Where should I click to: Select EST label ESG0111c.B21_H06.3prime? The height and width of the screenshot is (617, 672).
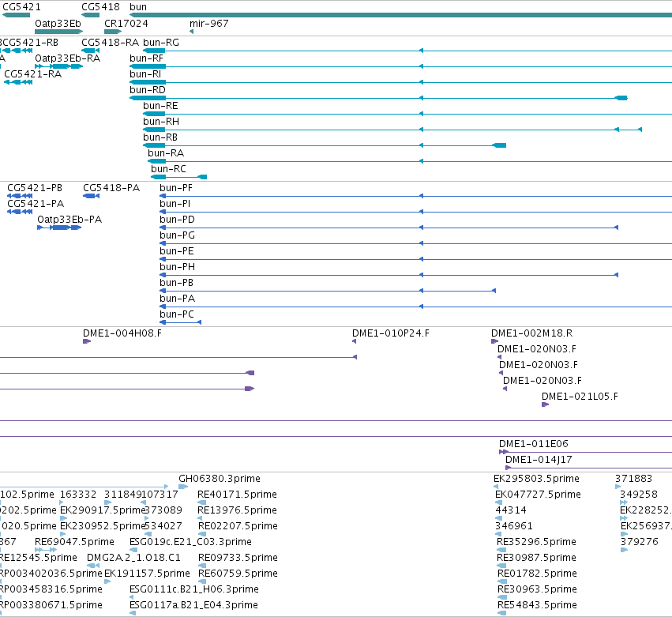click(x=194, y=589)
